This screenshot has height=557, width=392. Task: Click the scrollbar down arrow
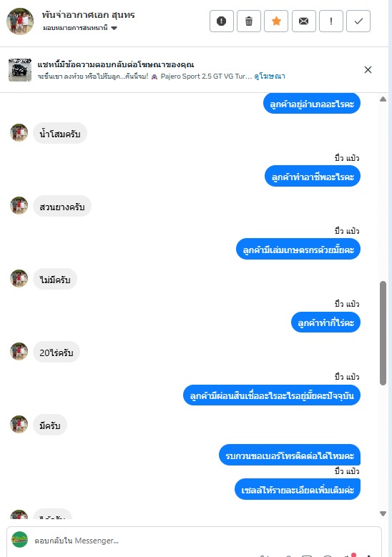click(383, 513)
